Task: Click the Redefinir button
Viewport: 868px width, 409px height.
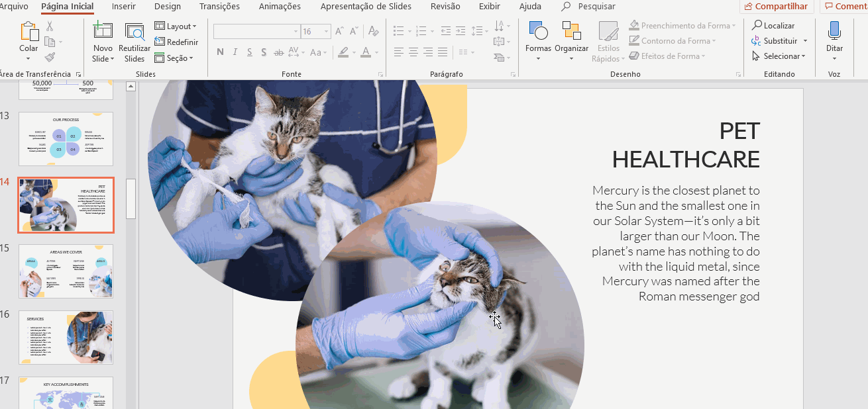Action: point(176,42)
